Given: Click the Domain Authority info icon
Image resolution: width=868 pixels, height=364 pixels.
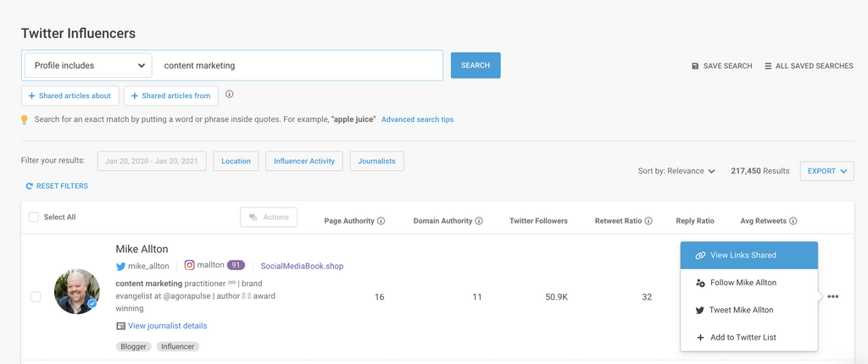Looking at the screenshot, I should click(x=479, y=221).
